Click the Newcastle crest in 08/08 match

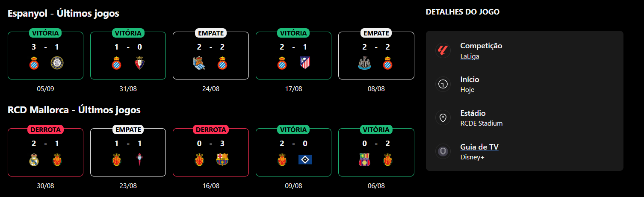click(x=365, y=63)
